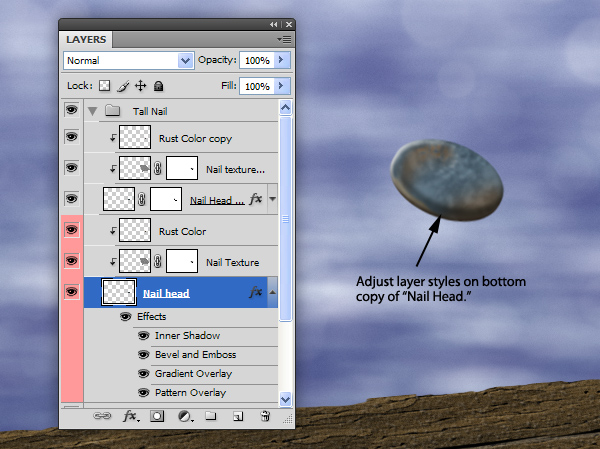Screen dimensions: 600x449
Task: Toggle visibility of Rust Color layer
Action: (72, 230)
